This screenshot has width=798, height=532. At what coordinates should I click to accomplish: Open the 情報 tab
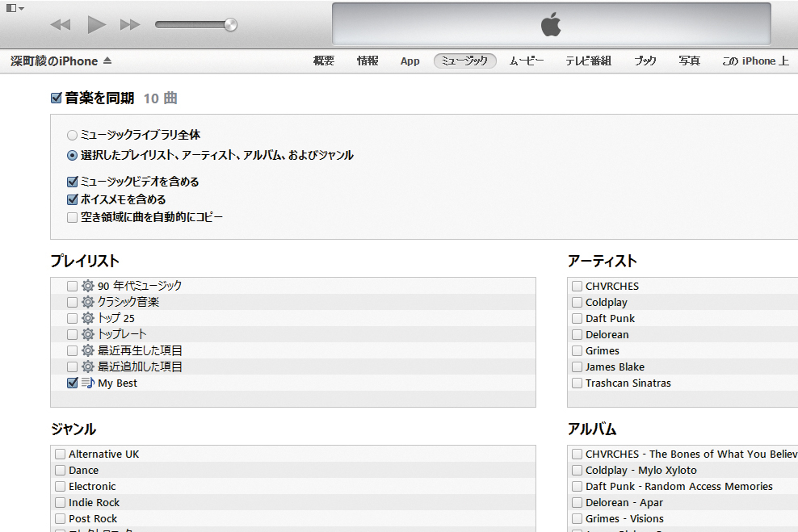coord(367,61)
